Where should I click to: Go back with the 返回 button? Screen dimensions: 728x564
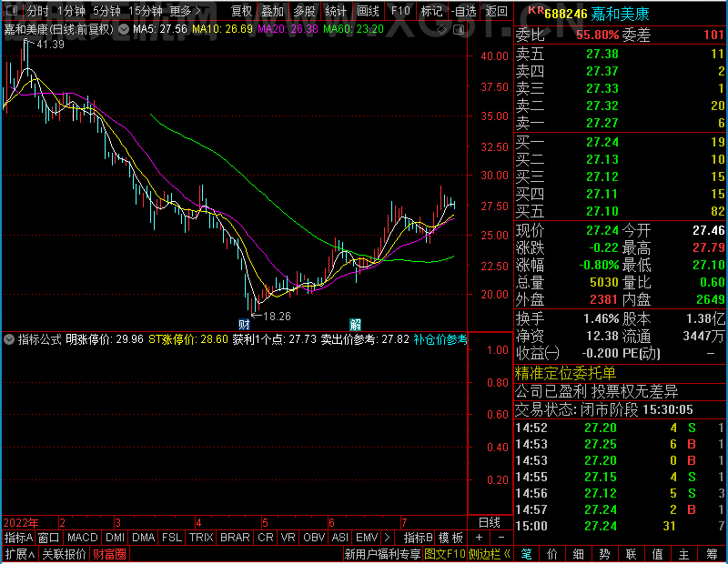[496, 11]
